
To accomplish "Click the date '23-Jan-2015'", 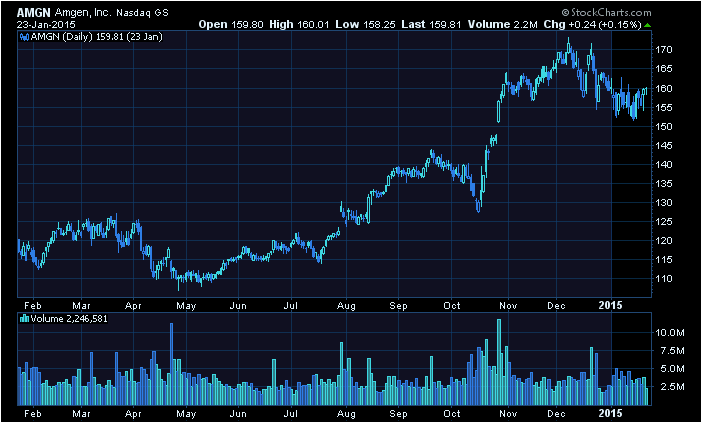I will coord(47,25).
